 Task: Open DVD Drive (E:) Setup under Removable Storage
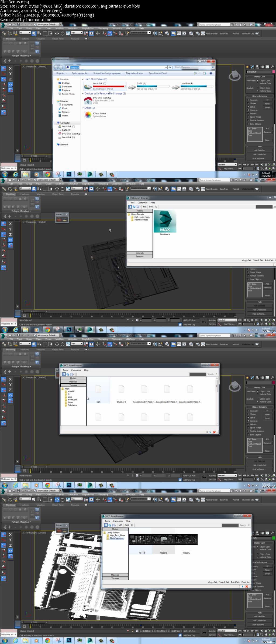(x=99, y=100)
